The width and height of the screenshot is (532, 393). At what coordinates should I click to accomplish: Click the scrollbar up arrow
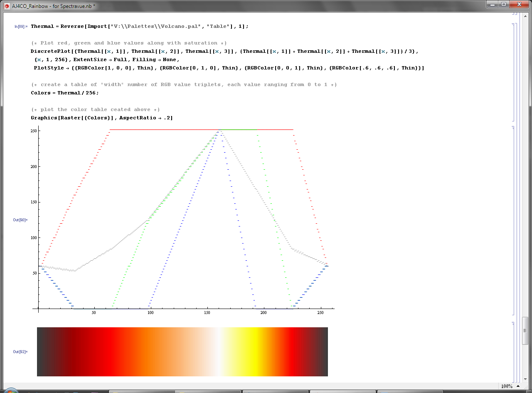pos(525,15)
